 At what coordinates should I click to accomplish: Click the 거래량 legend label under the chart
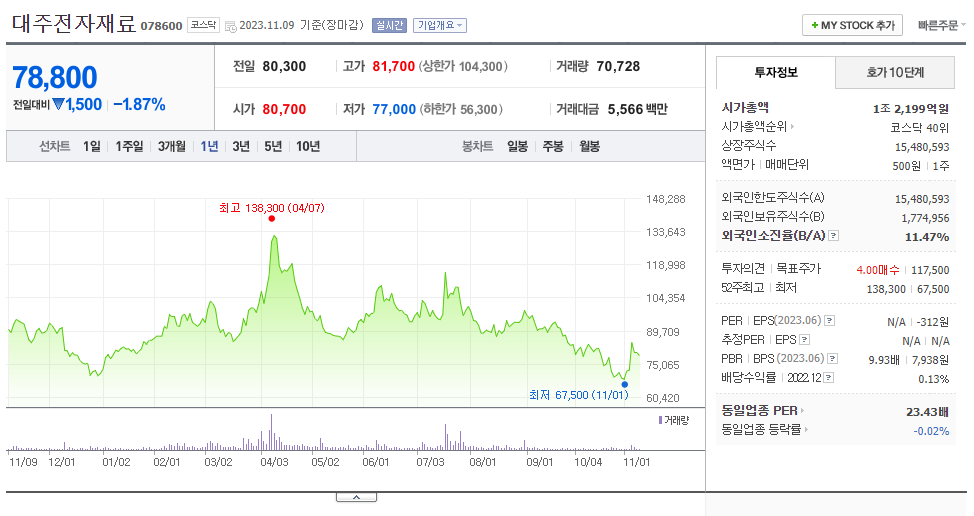point(674,420)
